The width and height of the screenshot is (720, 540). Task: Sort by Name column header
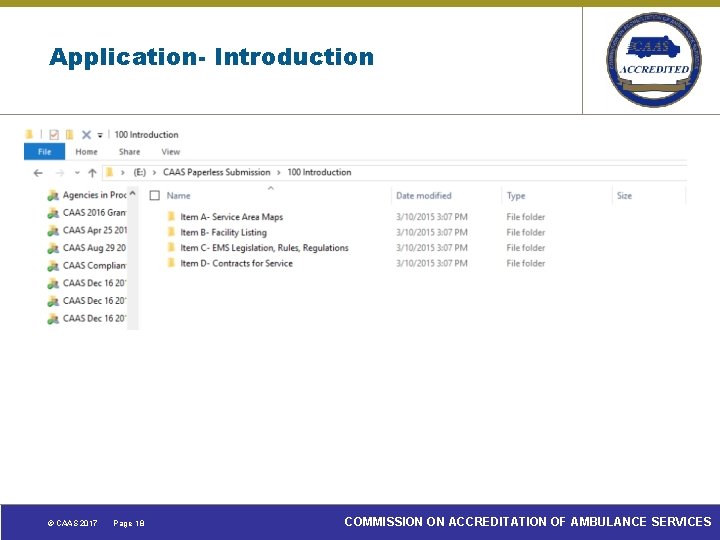[x=178, y=196]
